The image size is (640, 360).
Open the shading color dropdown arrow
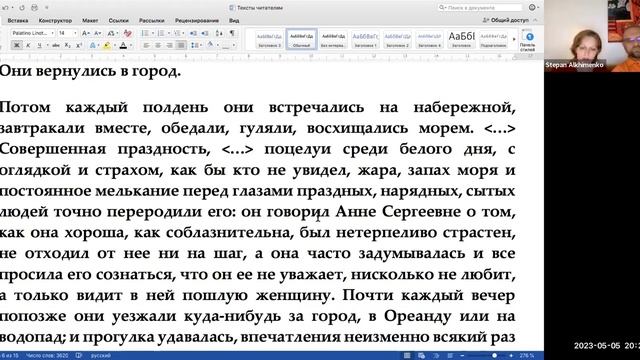point(218,45)
